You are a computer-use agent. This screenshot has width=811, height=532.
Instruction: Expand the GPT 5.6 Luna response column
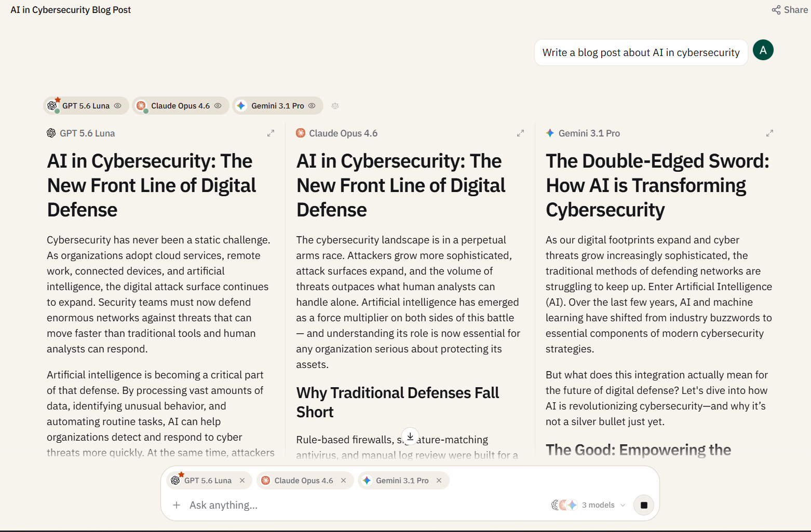click(x=271, y=133)
